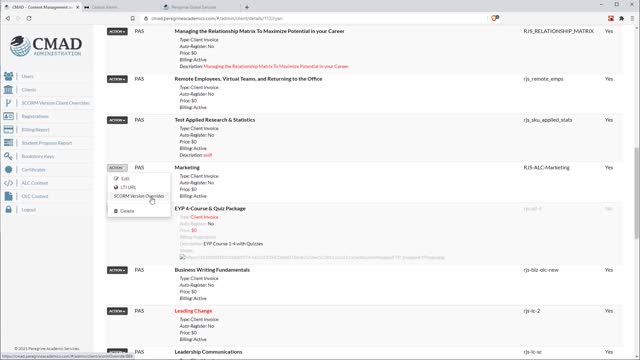
Task: Open Action dropdown for Remote Employees row
Action: pyautogui.click(x=117, y=79)
